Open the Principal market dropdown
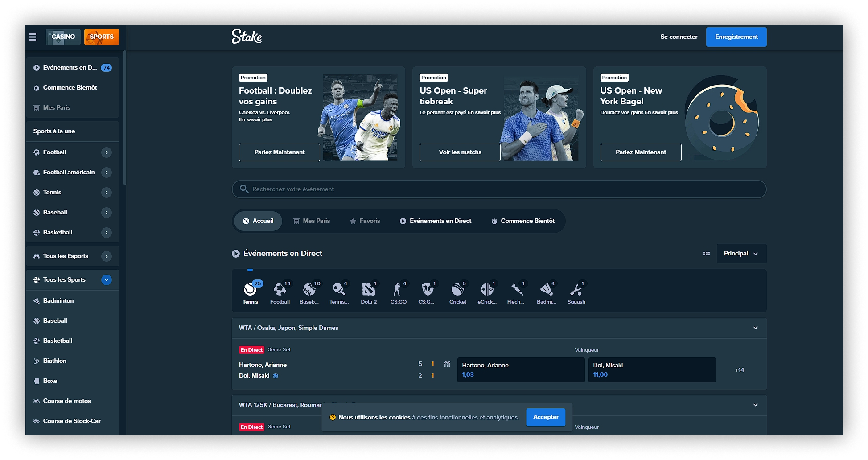 pos(741,253)
